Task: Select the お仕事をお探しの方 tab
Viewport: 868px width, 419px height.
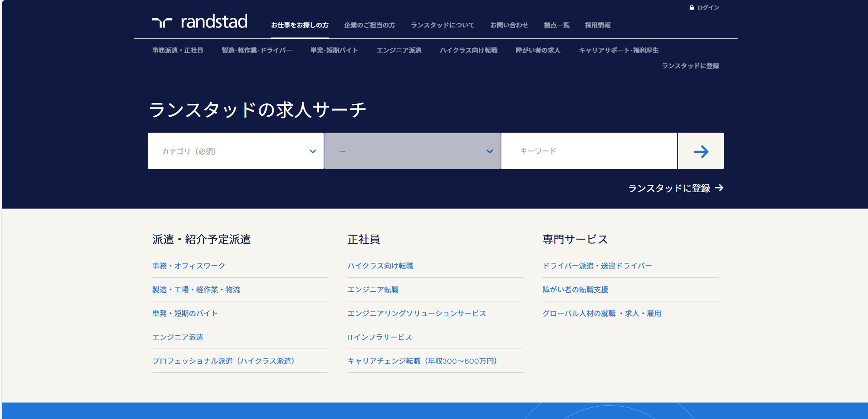Action: point(300,25)
